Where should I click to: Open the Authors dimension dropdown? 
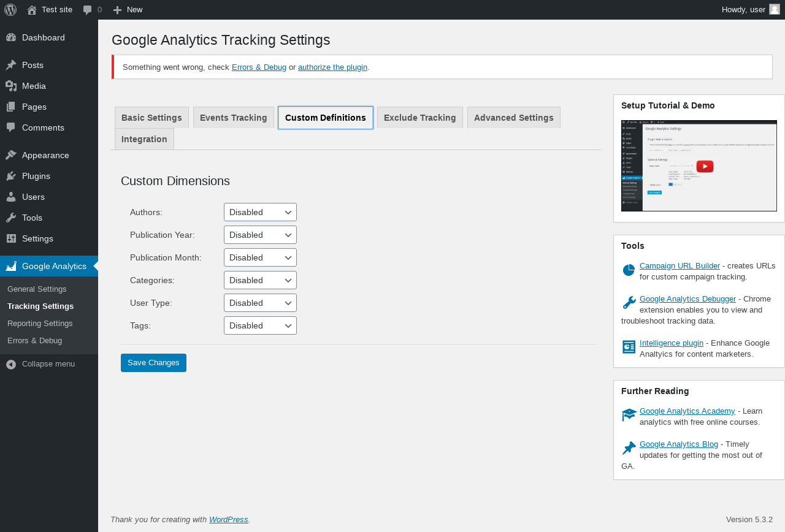click(x=260, y=212)
